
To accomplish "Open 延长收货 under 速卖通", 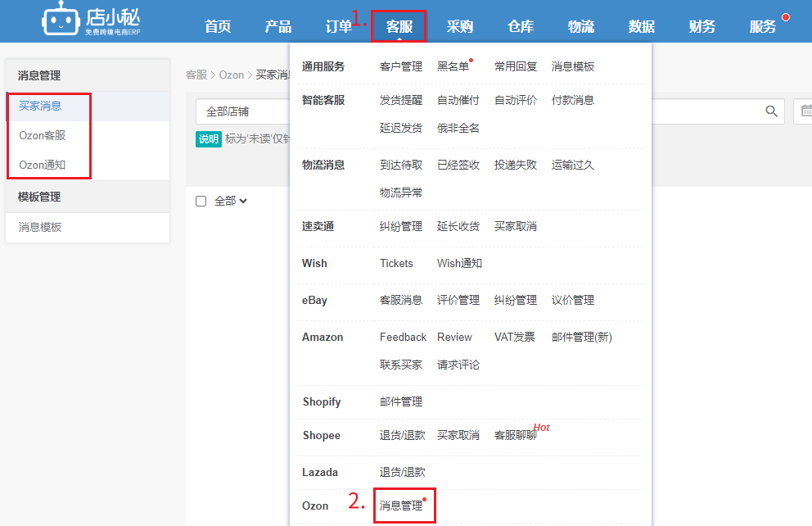I will (x=458, y=226).
